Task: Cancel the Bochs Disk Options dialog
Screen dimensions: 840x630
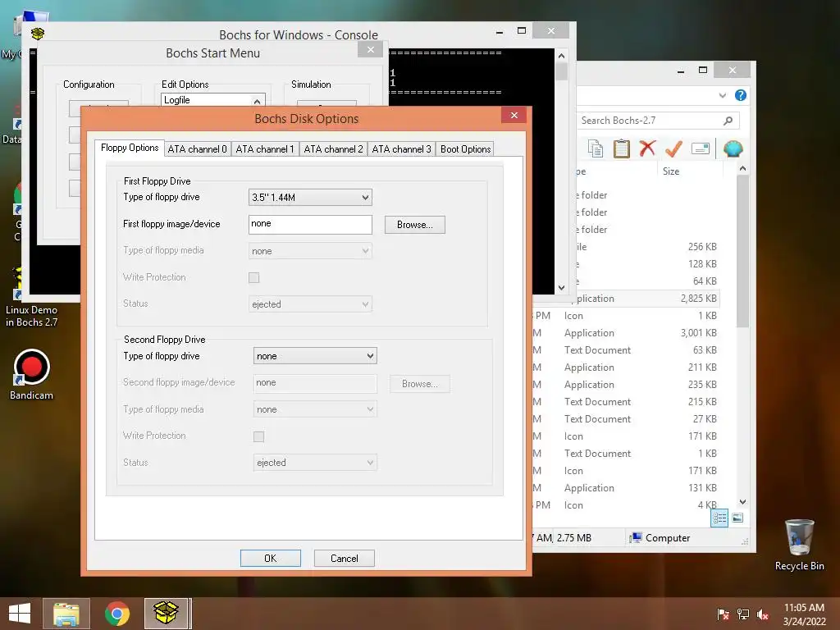Action: tap(344, 558)
